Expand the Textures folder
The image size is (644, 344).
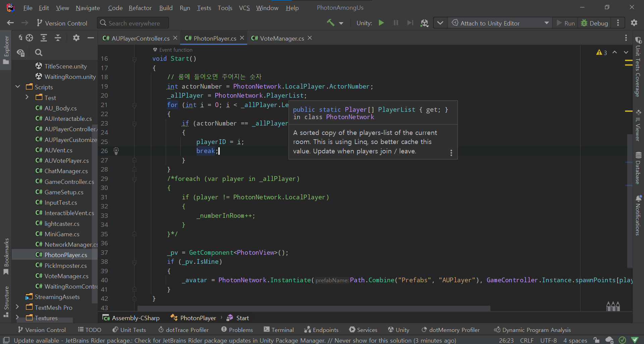tap(17, 317)
